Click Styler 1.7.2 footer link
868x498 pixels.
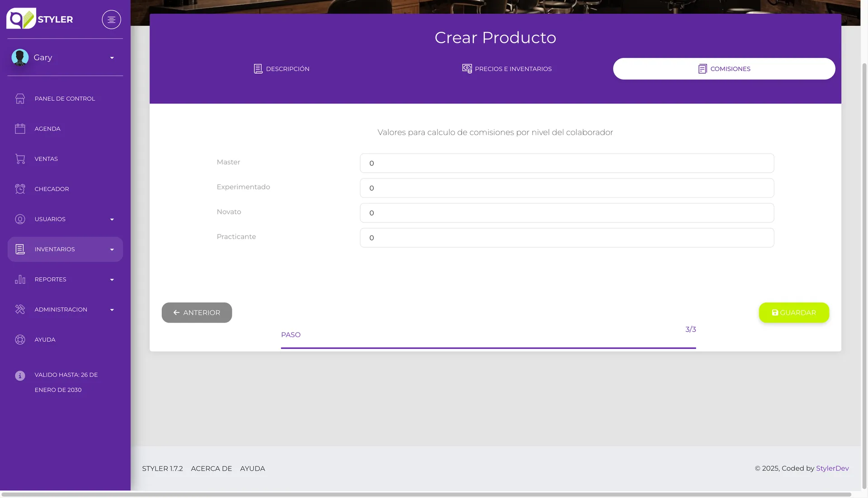(162, 469)
